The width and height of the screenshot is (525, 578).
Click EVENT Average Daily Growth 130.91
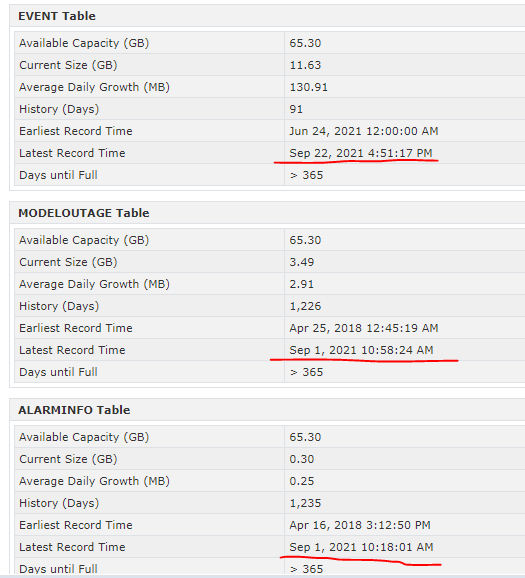(x=308, y=87)
